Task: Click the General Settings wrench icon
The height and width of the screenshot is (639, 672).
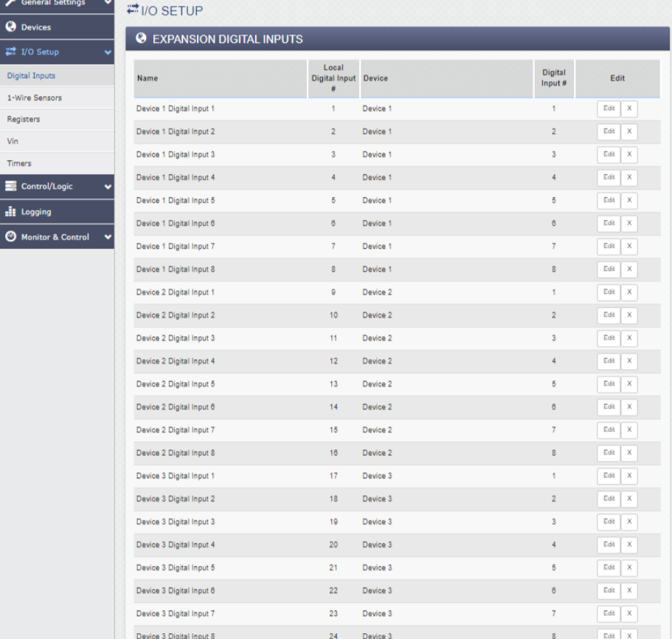Action: pyautogui.click(x=10, y=3)
